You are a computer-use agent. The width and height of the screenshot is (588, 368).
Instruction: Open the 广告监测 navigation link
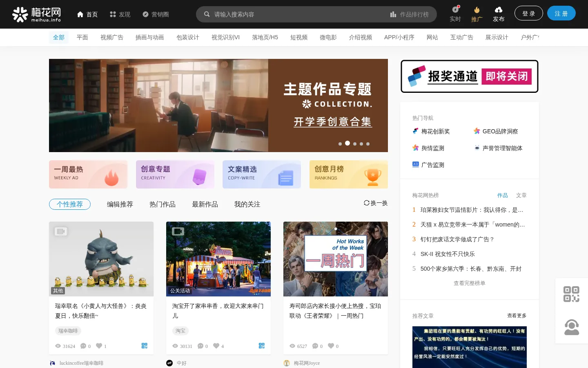(x=428, y=165)
